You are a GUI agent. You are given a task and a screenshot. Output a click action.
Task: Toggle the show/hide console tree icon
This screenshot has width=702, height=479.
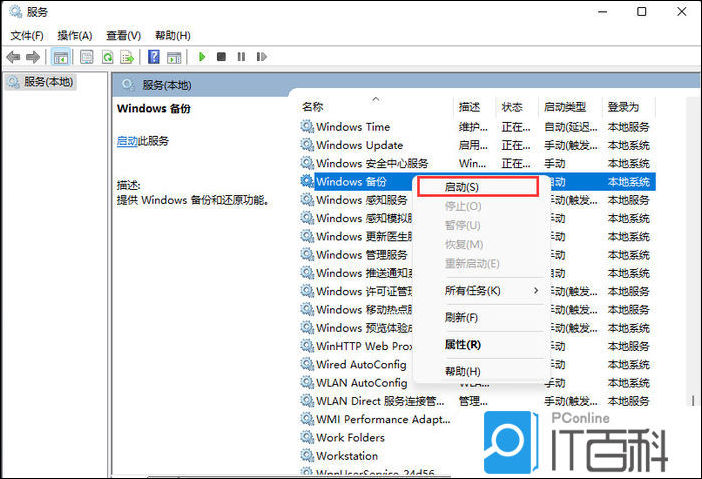(60, 57)
